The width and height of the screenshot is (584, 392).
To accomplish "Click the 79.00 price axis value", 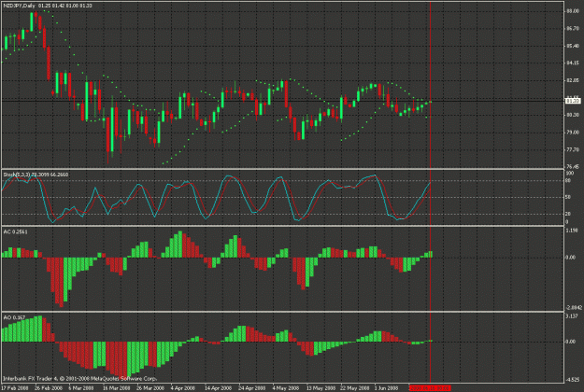I will [x=573, y=133].
